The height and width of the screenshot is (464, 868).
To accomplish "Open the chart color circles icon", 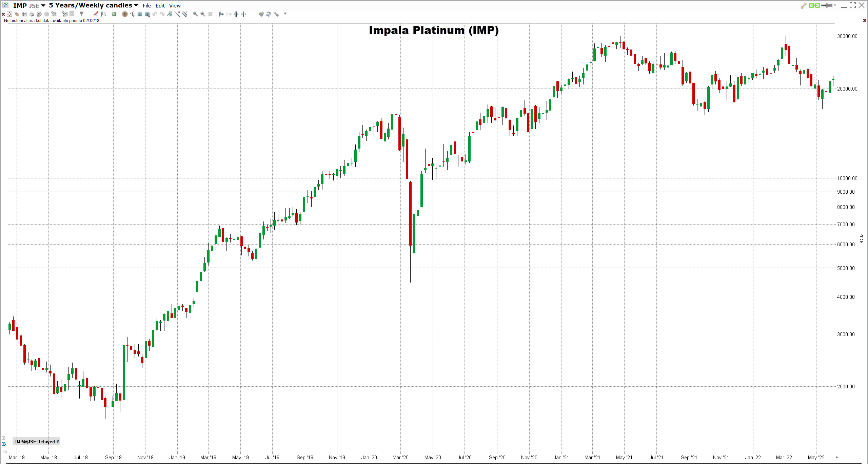I will (x=261, y=14).
